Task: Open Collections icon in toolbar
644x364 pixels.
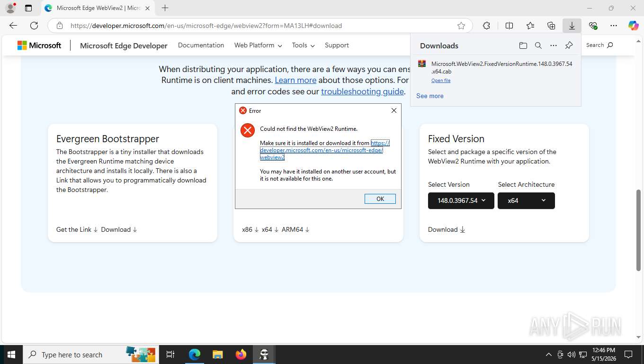Action: [551, 26]
